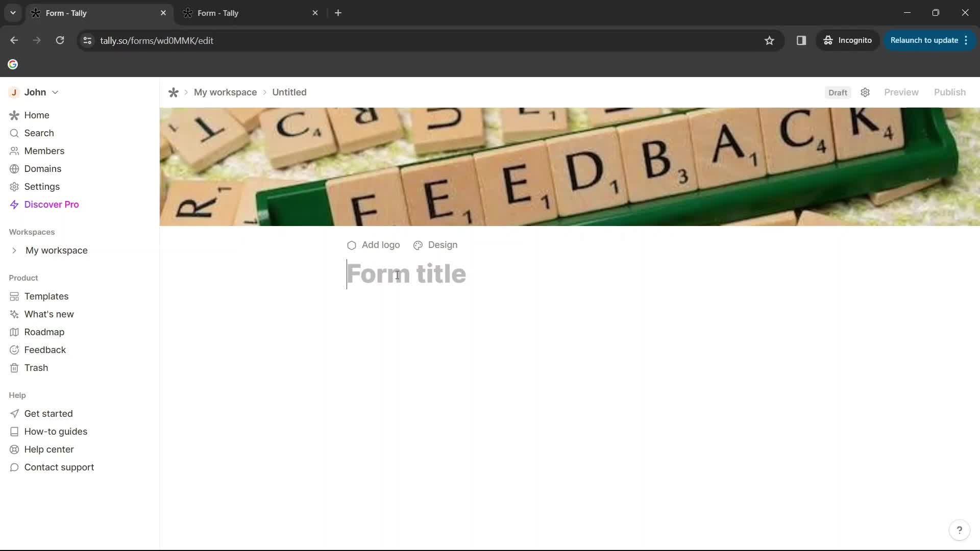Click the Home icon in sidebar
980x551 pixels.
(14, 115)
